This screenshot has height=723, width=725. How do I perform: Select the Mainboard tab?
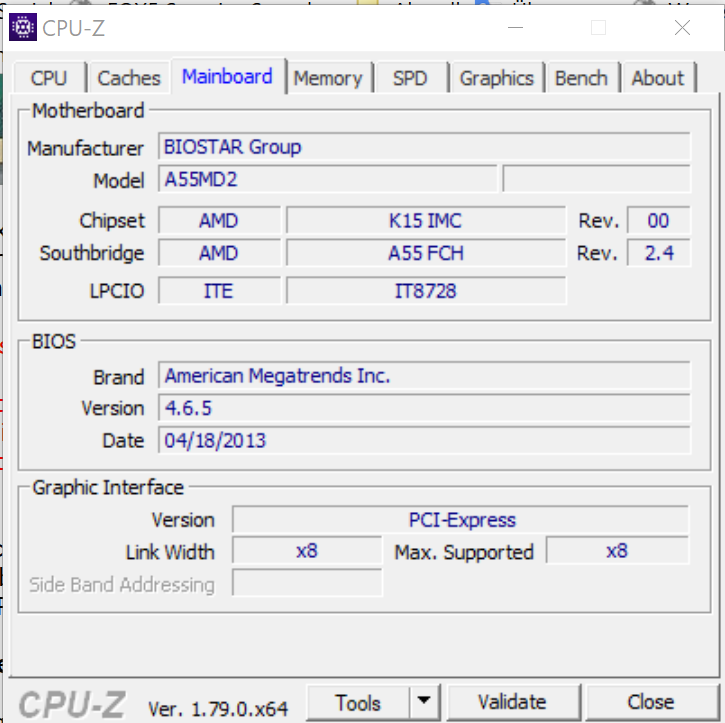coord(227,76)
